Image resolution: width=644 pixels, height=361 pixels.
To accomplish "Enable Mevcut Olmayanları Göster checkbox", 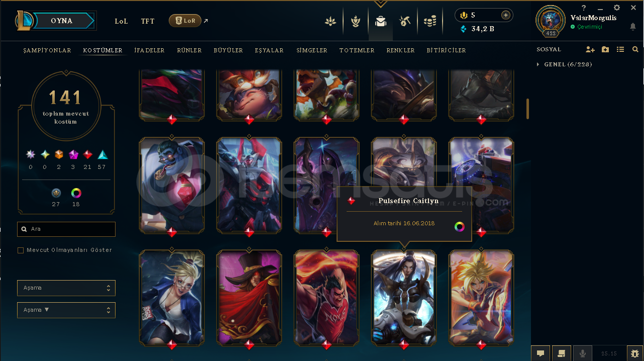I will (21, 250).
